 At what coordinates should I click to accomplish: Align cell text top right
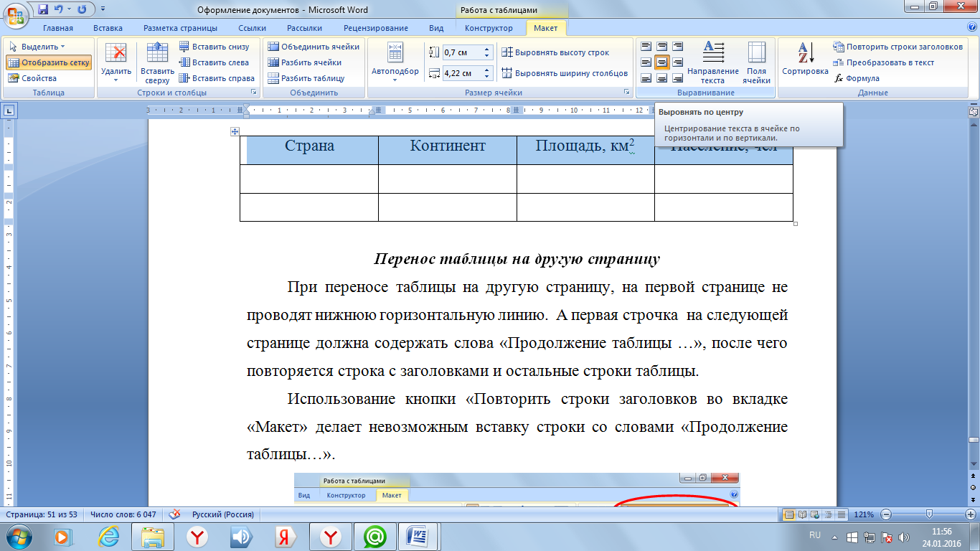(x=678, y=47)
